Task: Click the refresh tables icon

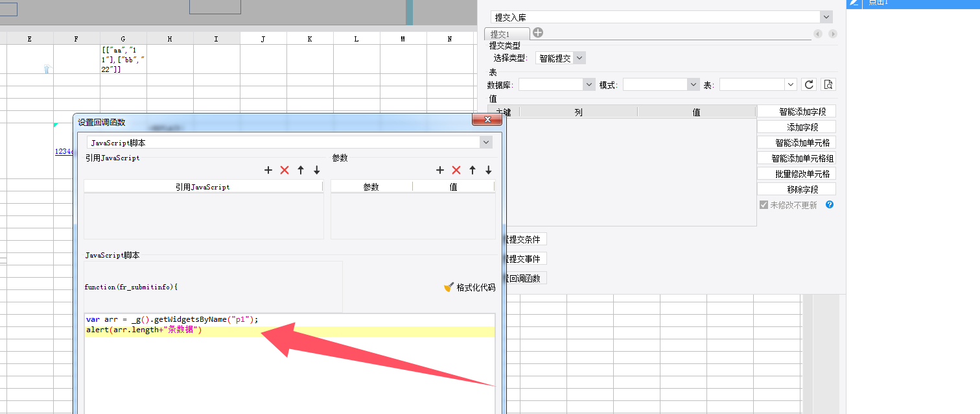Action: (809, 84)
